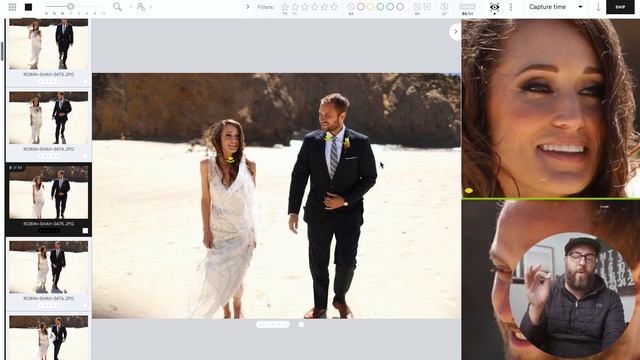Open the Capture time sort dropdown
This screenshot has height=360, width=640.
click(556, 7)
